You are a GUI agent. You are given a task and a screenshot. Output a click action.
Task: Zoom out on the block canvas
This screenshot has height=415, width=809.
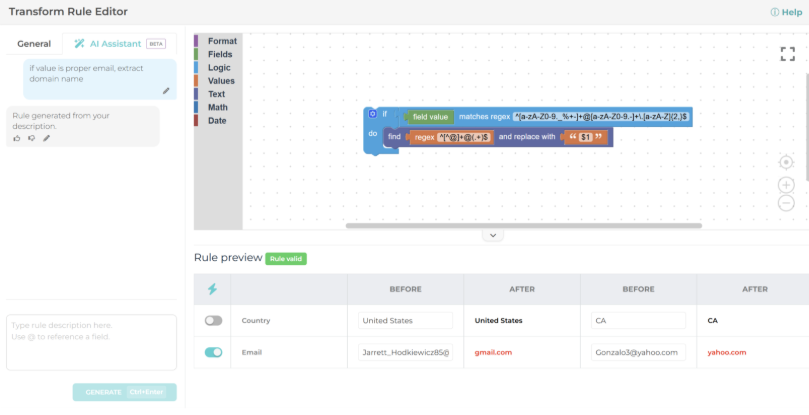[x=786, y=203]
